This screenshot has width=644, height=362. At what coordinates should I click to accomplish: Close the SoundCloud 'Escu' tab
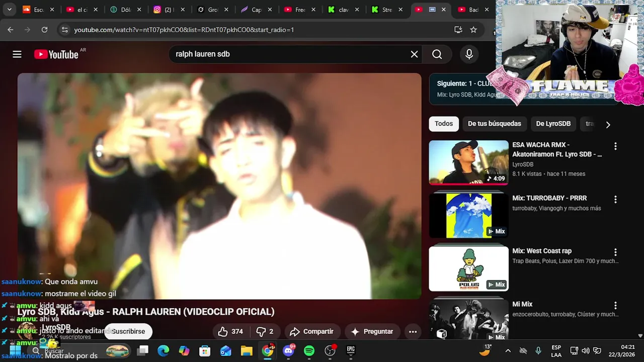coord(52,10)
